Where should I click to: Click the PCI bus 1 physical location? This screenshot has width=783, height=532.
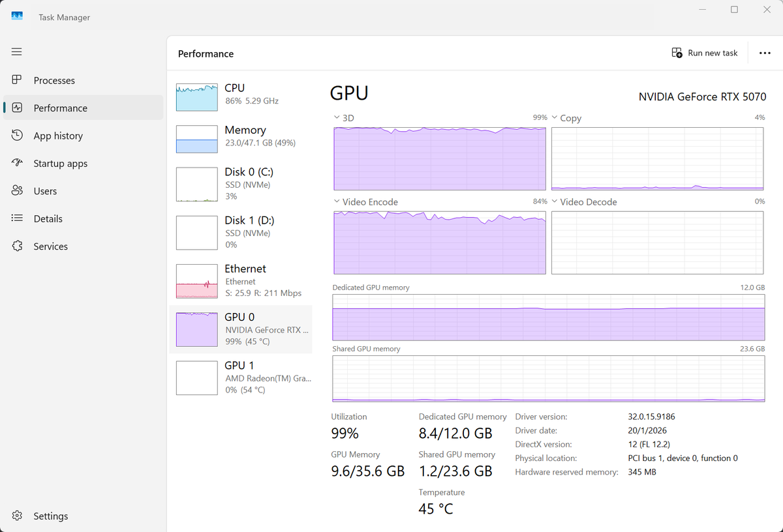[683, 458]
